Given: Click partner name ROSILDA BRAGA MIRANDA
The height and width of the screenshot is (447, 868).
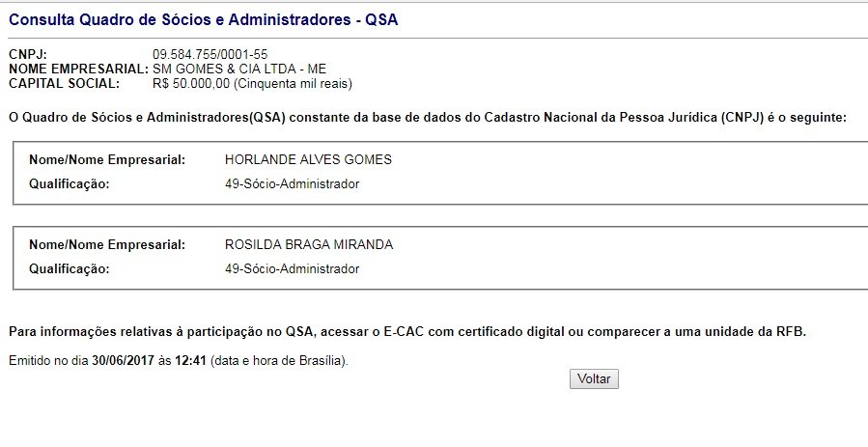Looking at the screenshot, I should pos(308,245).
